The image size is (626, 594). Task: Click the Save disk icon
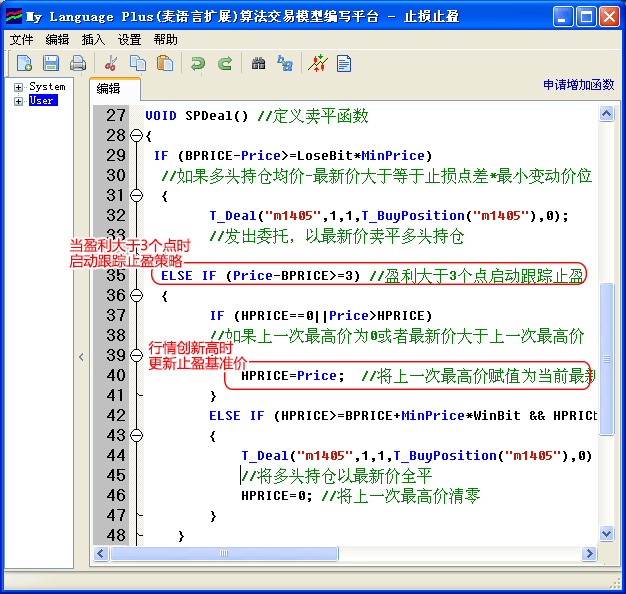point(51,64)
